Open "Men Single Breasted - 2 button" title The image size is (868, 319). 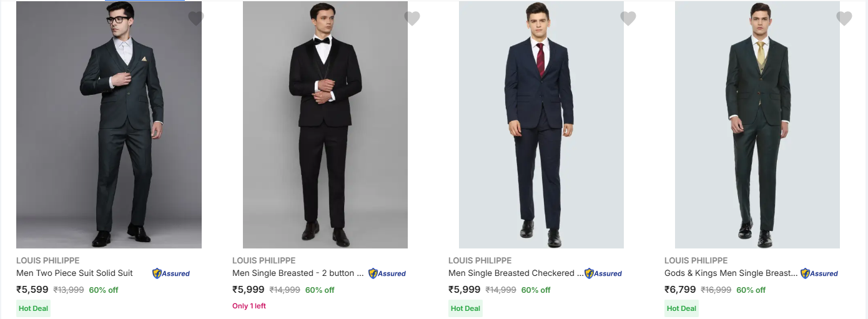click(x=297, y=273)
